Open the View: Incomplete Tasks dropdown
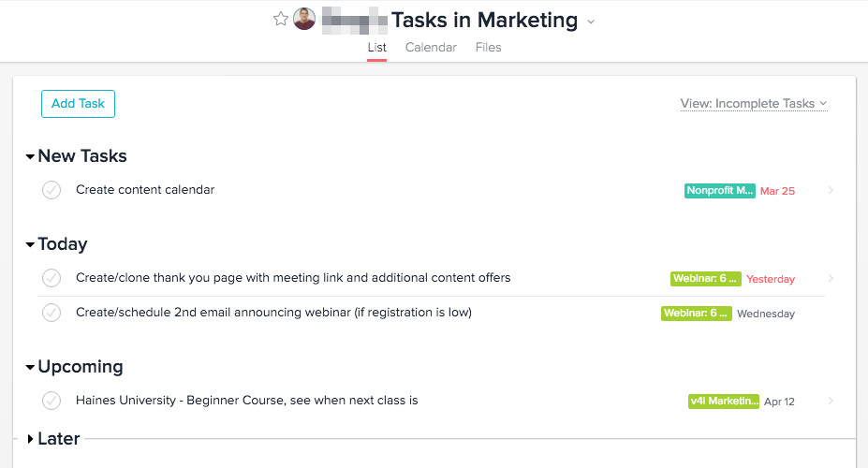This screenshot has height=468, width=868. [x=753, y=104]
